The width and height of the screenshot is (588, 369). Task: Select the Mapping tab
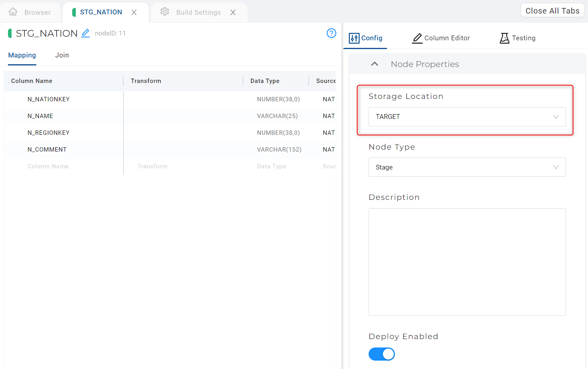[22, 55]
